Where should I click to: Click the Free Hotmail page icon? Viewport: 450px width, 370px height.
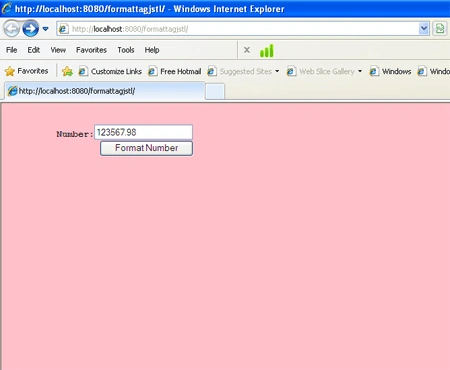(152, 71)
